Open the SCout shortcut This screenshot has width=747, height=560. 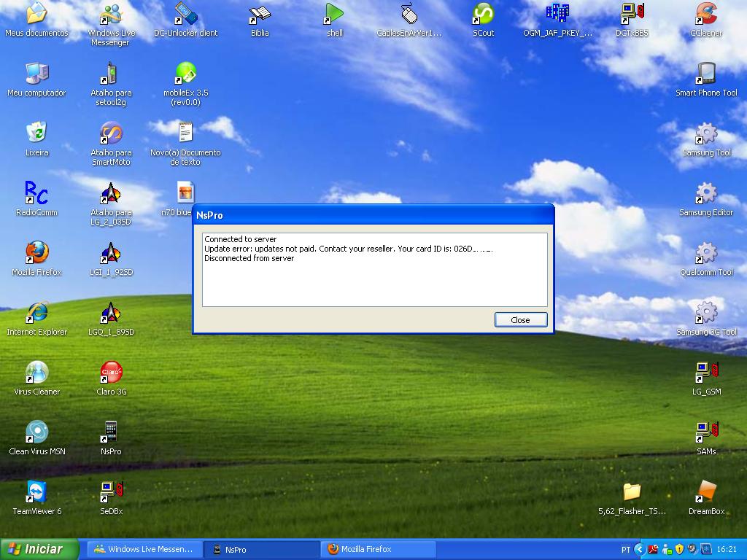pyautogui.click(x=483, y=13)
